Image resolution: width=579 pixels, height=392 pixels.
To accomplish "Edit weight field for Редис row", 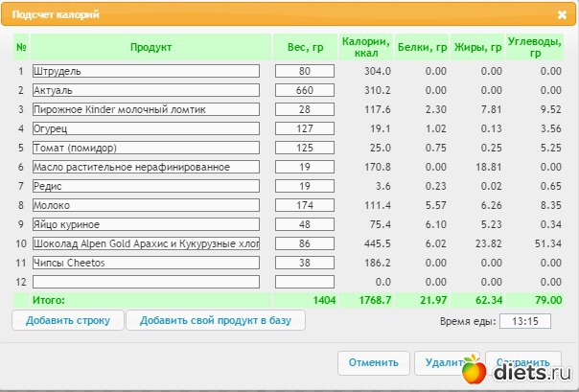I will click(x=305, y=186).
